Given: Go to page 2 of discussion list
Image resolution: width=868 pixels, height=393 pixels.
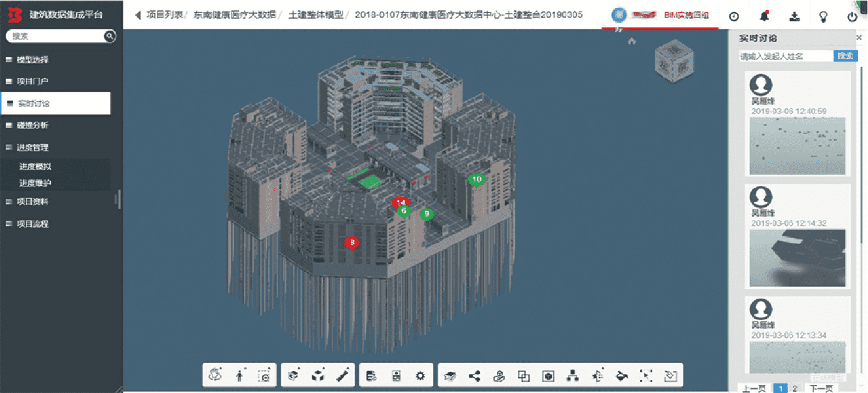Looking at the screenshot, I should [x=794, y=388].
